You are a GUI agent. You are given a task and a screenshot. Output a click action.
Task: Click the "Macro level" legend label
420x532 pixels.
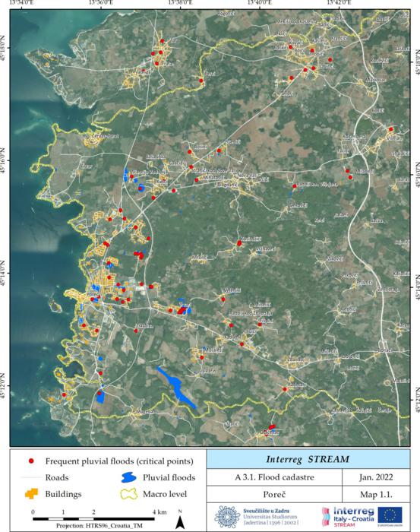point(165,494)
